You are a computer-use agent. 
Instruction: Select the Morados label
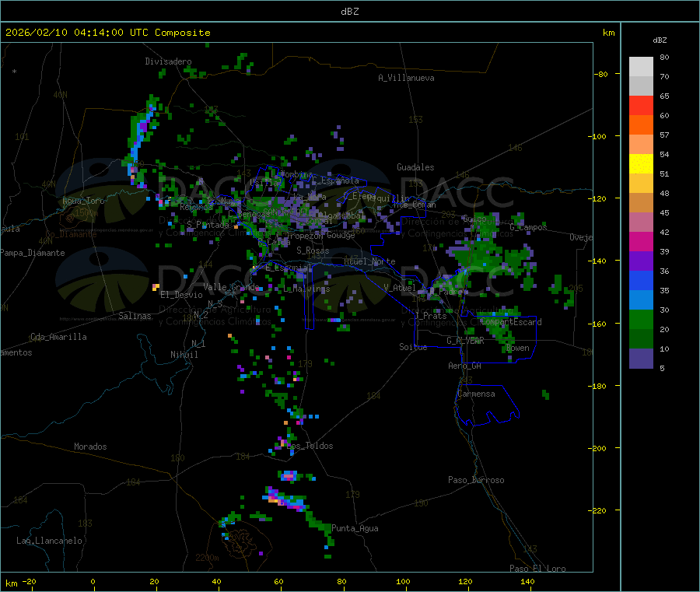click(90, 447)
